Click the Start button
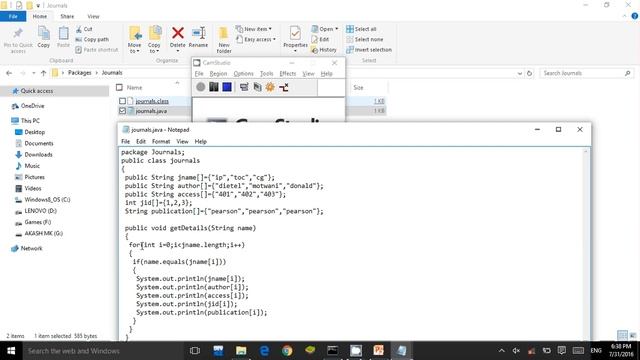The width and height of the screenshot is (640, 360). 11,351
